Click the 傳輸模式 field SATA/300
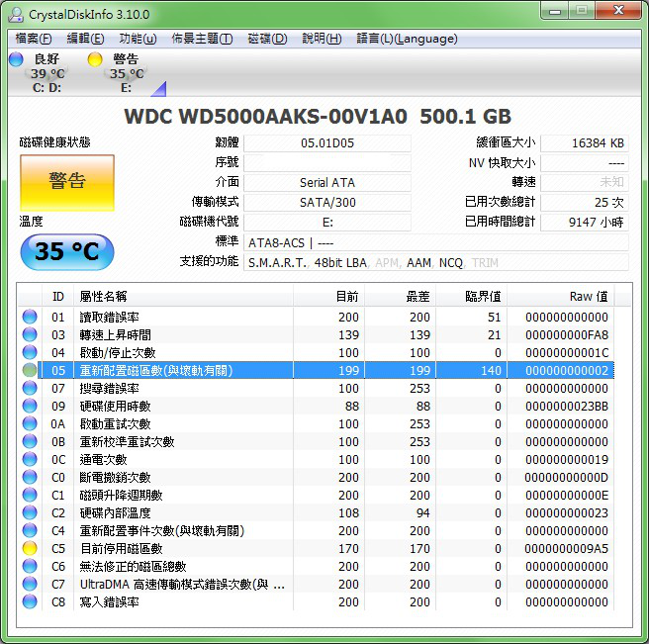This screenshot has width=649, height=644. tap(327, 203)
